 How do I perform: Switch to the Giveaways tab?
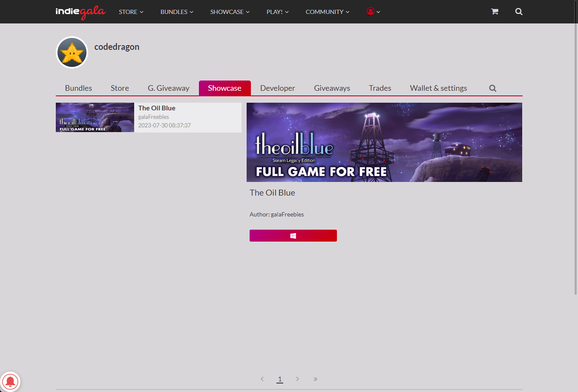(332, 88)
